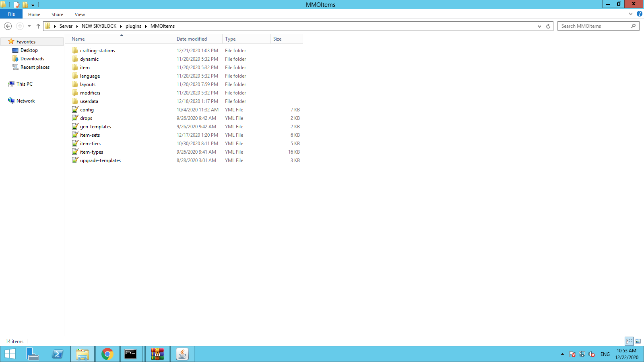This screenshot has height=362, width=644.
Task: Open WinRAR from the taskbar
Action: tap(157, 354)
